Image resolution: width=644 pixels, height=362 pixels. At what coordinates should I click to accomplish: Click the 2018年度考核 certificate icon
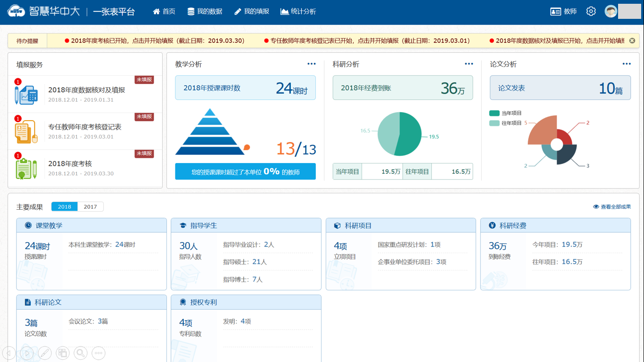pyautogui.click(x=26, y=168)
